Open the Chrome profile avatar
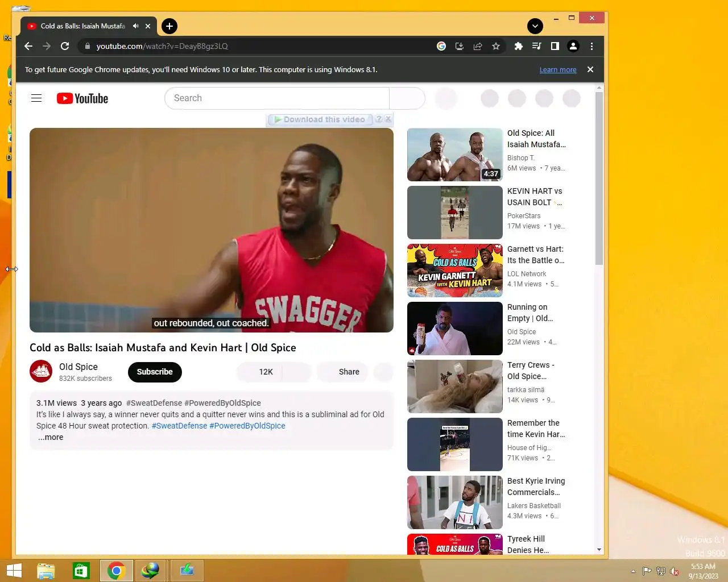This screenshot has height=582, width=728. tap(573, 46)
